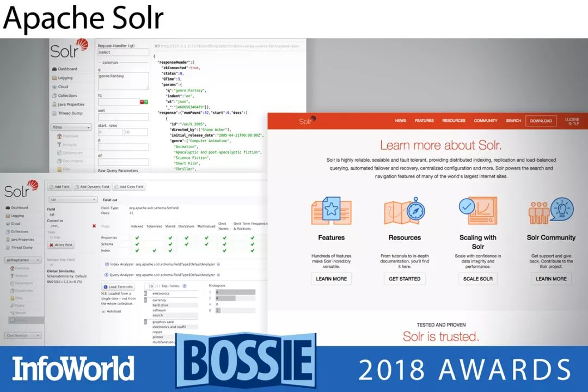
Task: Open COMMUNITY in the Solr website menu
Action: 486,121
